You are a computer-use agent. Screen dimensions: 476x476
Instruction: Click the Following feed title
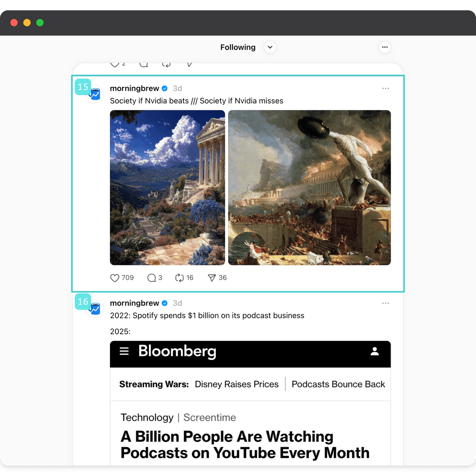click(x=238, y=47)
